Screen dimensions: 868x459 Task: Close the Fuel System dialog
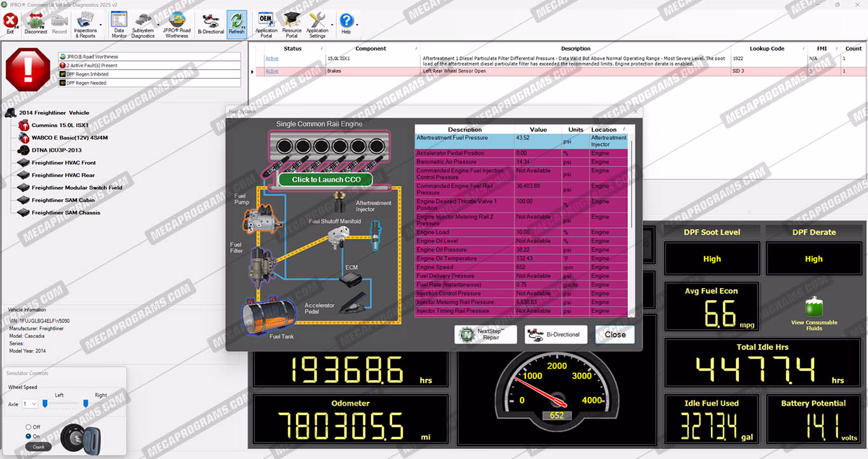point(615,335)
